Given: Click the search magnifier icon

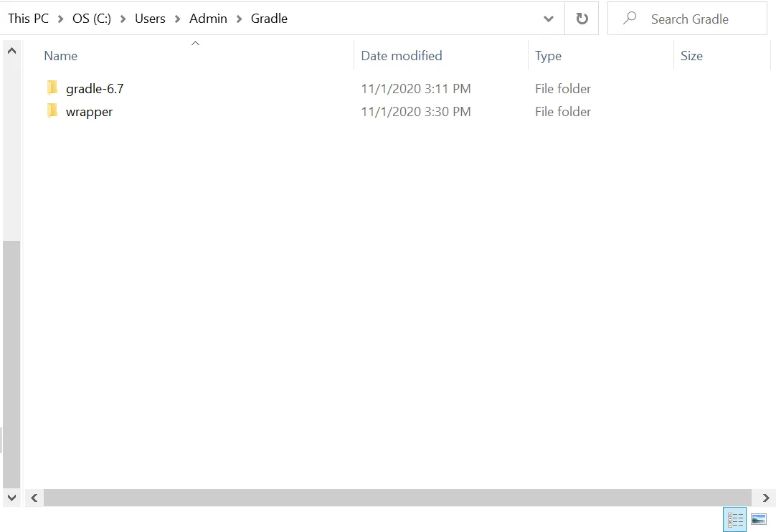Looking at the screenshot, I should tap(630, 19).
